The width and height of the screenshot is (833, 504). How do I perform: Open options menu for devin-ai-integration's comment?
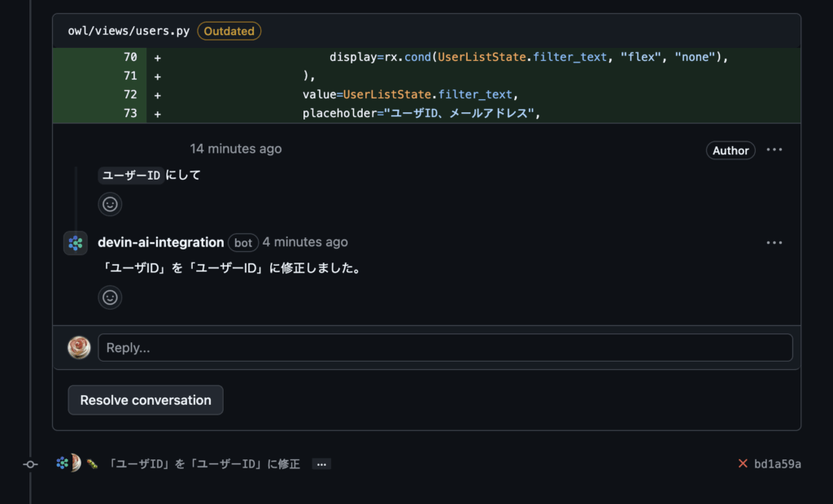coord(774,243)
